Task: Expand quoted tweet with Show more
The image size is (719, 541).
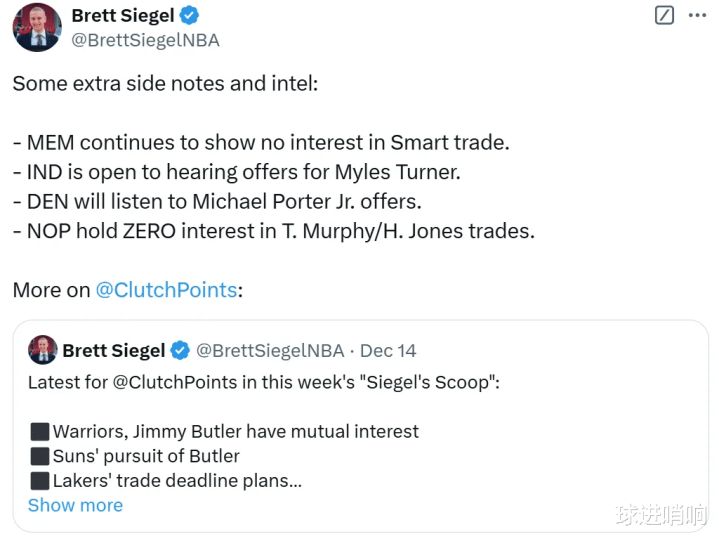Action: point(75,505)
